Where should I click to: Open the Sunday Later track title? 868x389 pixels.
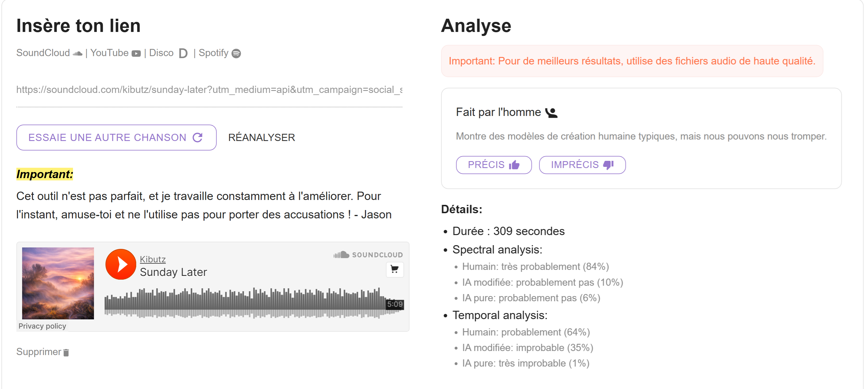(173, 272)
